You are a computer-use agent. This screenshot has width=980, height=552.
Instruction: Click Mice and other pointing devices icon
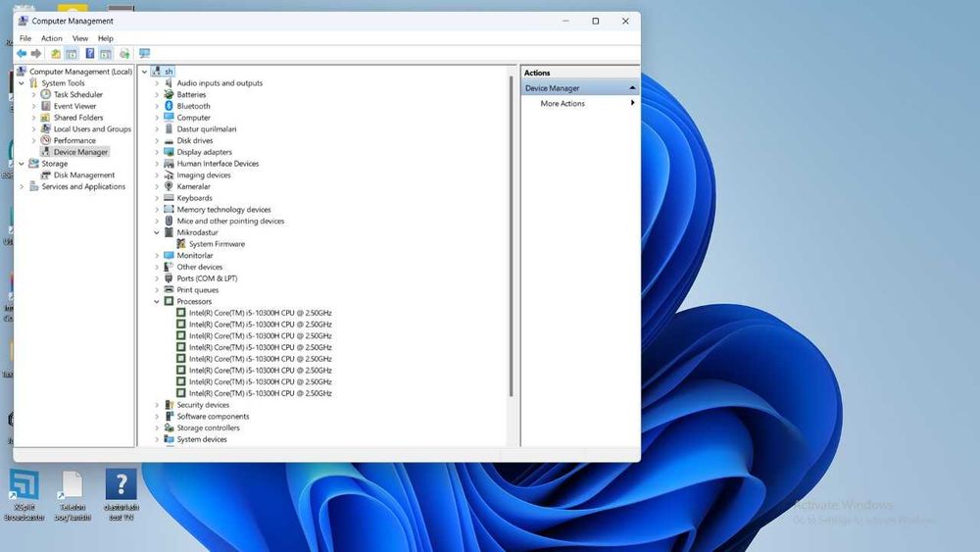[169, 221]
